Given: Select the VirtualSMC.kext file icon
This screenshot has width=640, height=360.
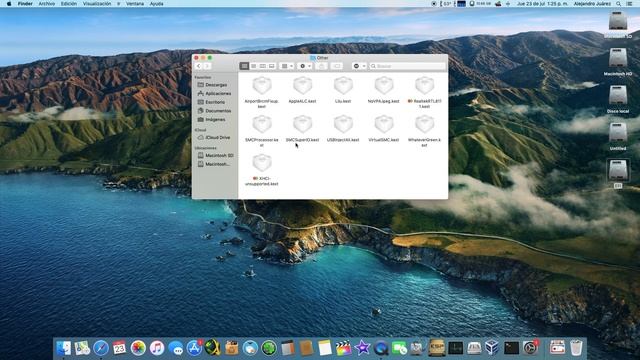Looking at the screenshot, I should [x=384, y=124].
